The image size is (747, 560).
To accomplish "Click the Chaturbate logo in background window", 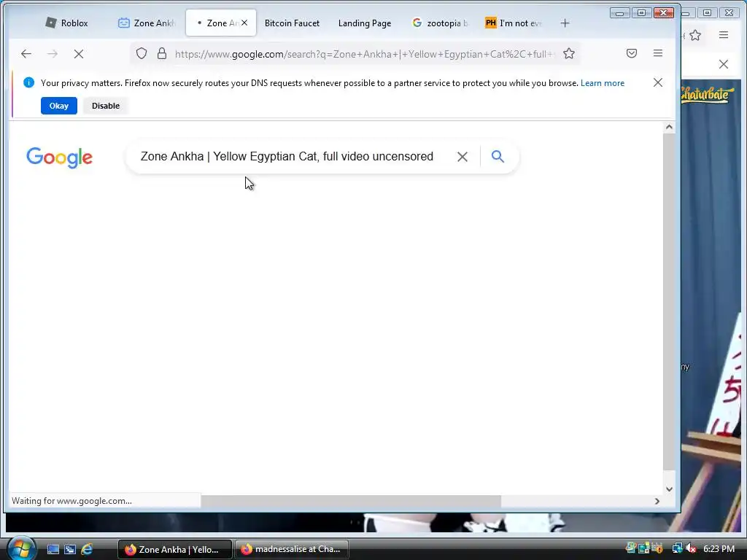I will point(707,94).
